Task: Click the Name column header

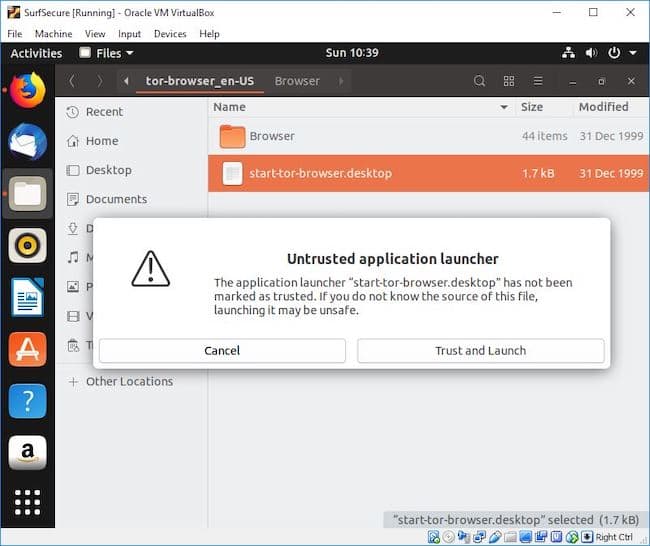Action: click(229, 107)
